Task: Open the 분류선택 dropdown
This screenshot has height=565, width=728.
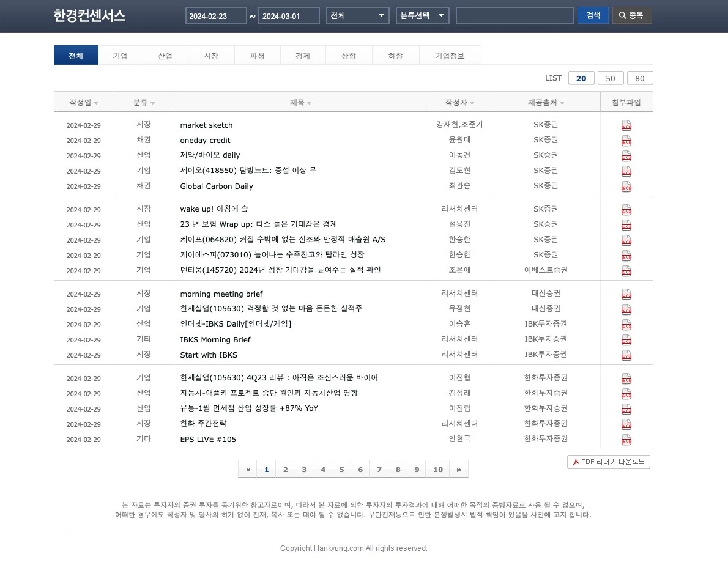Action: (x=422, y=15)
